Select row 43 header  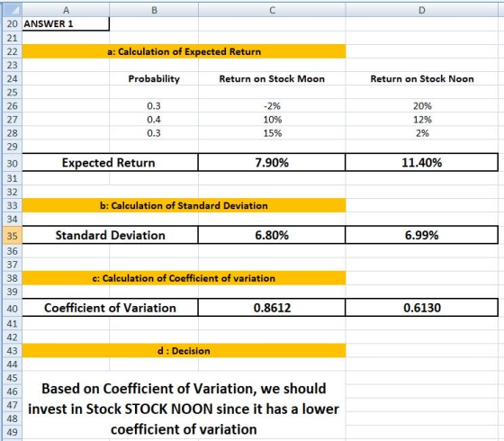click(x=13, y=351)
